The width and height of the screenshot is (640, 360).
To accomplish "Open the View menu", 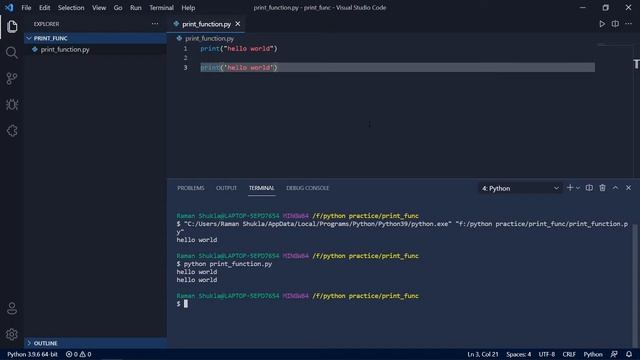I will 99,7.
